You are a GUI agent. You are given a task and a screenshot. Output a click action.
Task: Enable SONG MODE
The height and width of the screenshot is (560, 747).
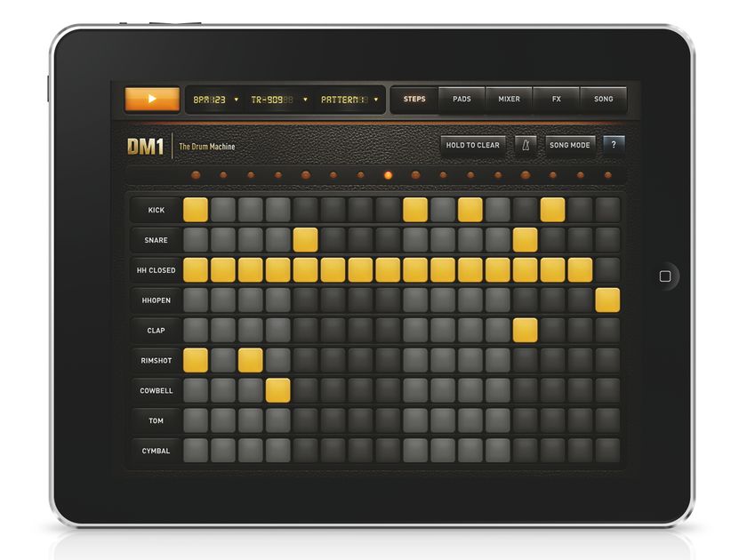coord(571,145)
